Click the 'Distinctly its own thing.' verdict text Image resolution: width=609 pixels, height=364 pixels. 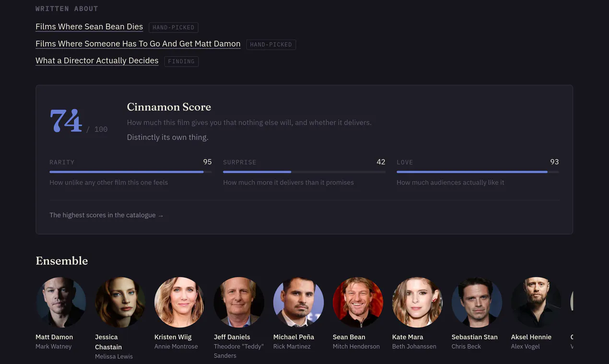(x=168, y=137)
